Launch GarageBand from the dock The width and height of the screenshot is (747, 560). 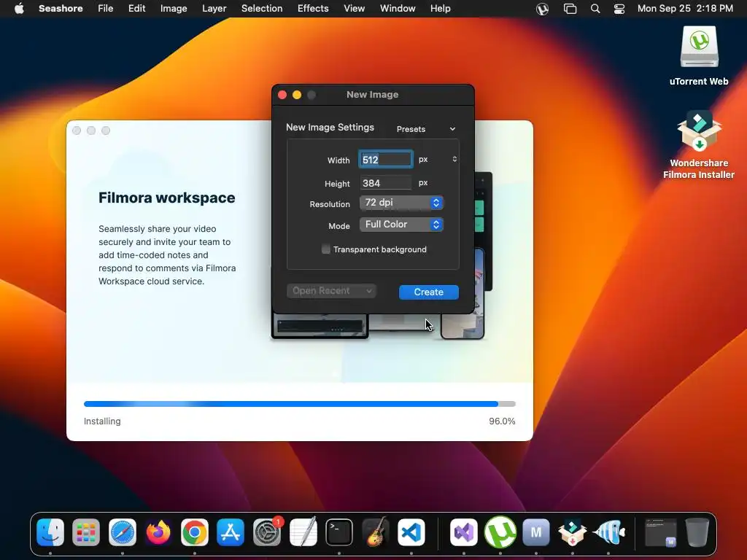pyautogui.click(x=376, y=532)
